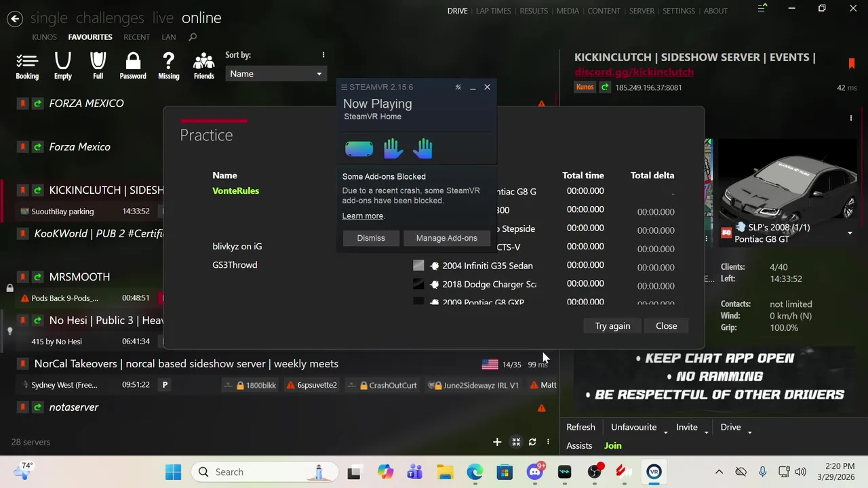Open the MEDIA menu
This screenshot has width=868, height=488.
(x=568, y=11)
